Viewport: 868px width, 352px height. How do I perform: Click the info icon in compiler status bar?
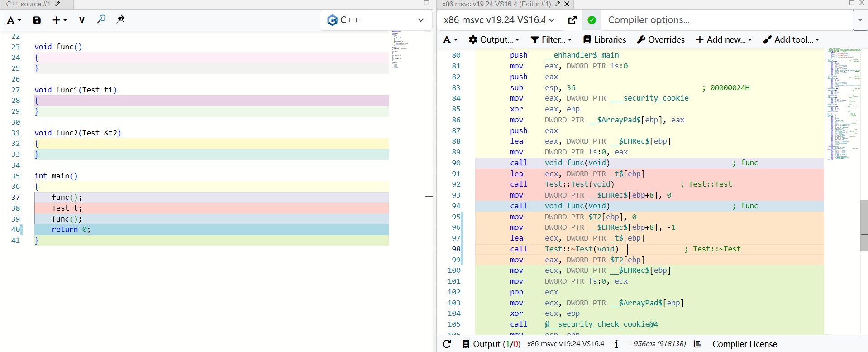point(616,344)
